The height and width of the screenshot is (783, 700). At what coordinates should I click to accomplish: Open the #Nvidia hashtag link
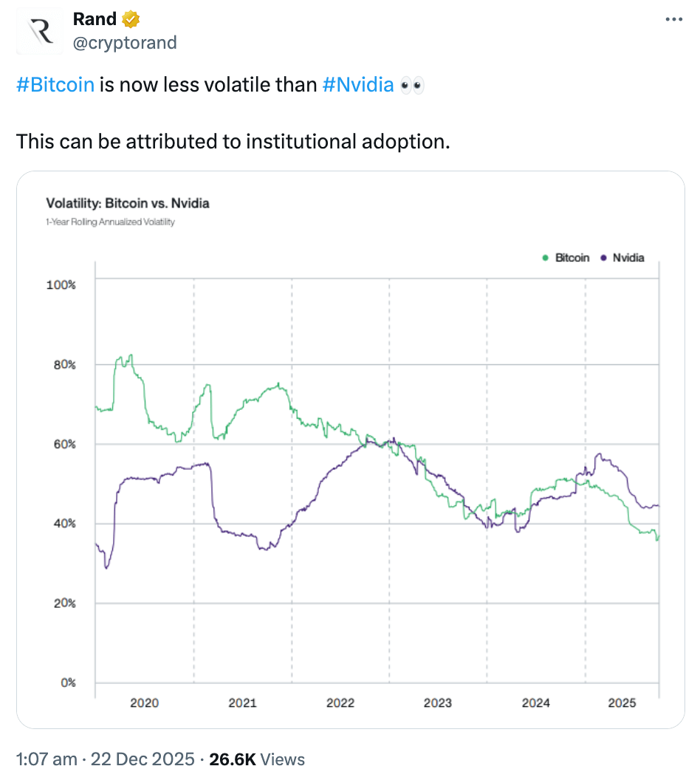click(358, 85)
